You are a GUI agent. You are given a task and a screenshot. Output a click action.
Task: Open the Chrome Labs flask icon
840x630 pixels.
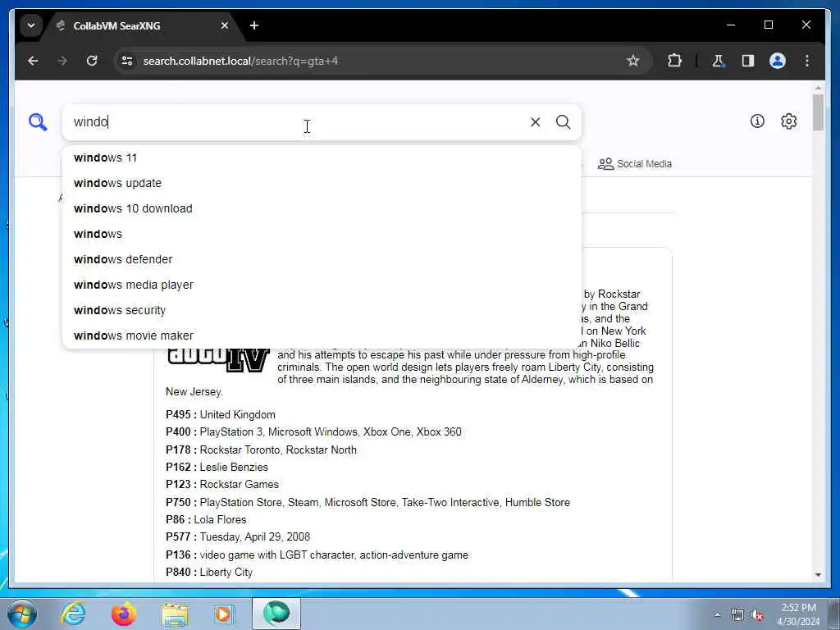point(718,61)
